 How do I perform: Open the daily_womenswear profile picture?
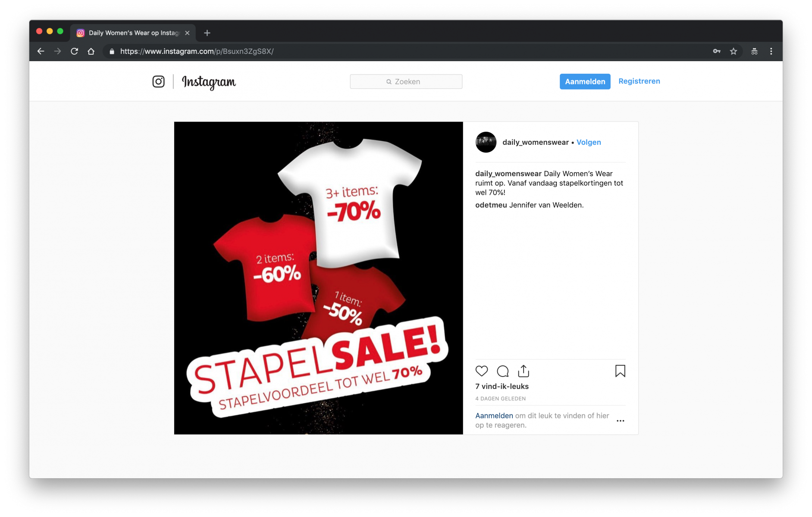click(486, 142)
